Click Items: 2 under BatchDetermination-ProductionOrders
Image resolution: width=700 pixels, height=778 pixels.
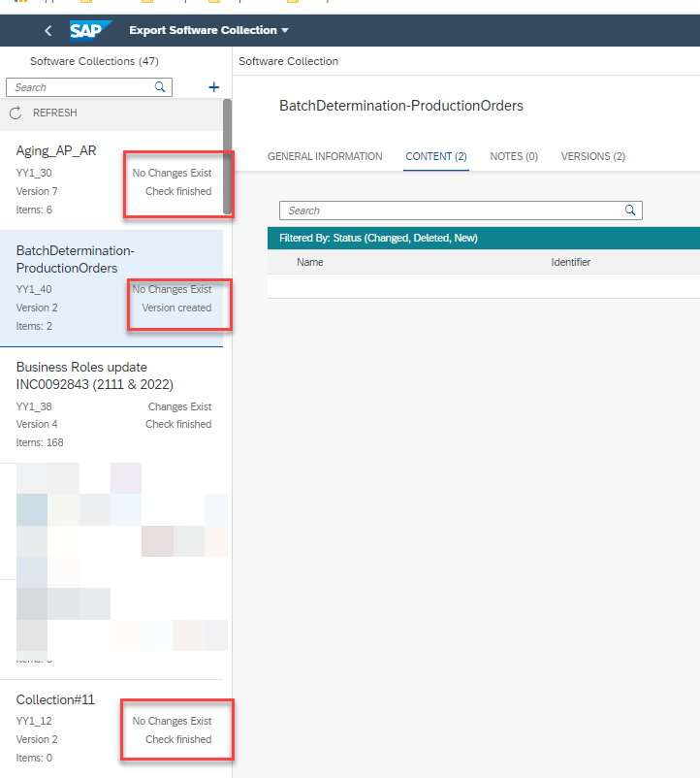tap(34, 326)
